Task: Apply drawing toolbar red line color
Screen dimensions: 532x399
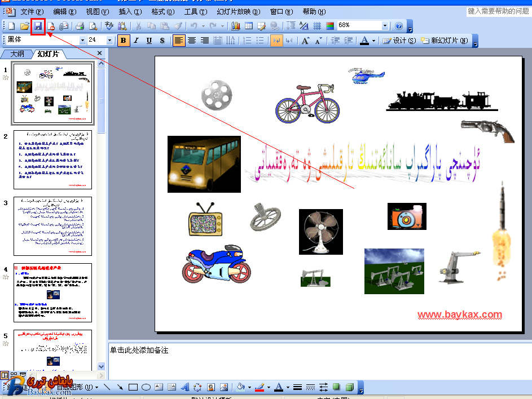Action: (x=260, y=387)
